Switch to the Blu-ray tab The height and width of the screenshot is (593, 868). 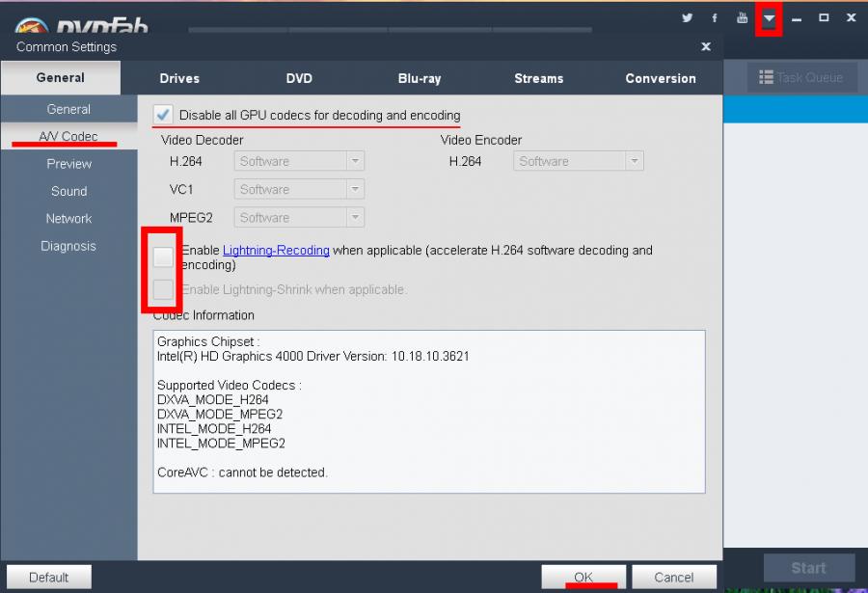[420, 79]
